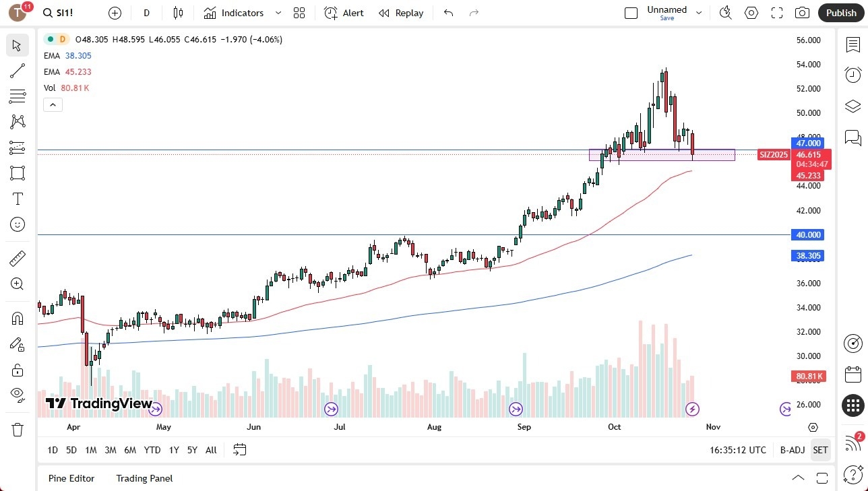Viewport: 868px width, 491px height.
Task: Remove all drawings with the trash icon
Action: click(18, 429)
